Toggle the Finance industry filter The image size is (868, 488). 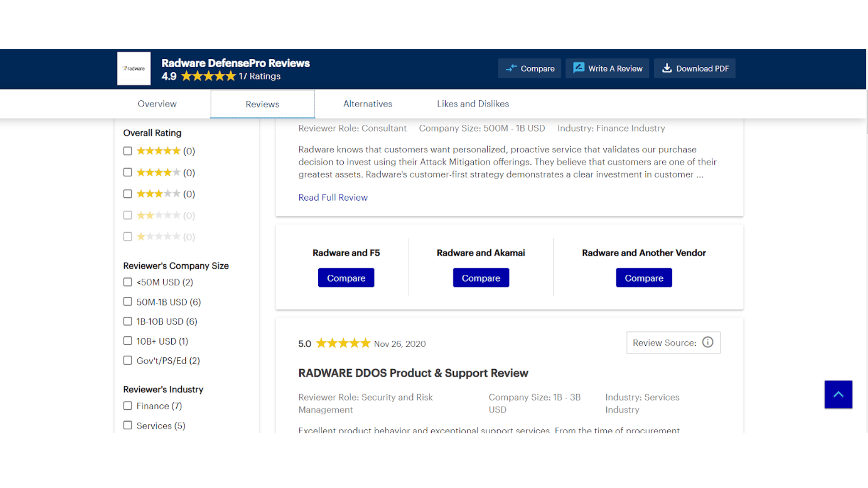[127, 406]
